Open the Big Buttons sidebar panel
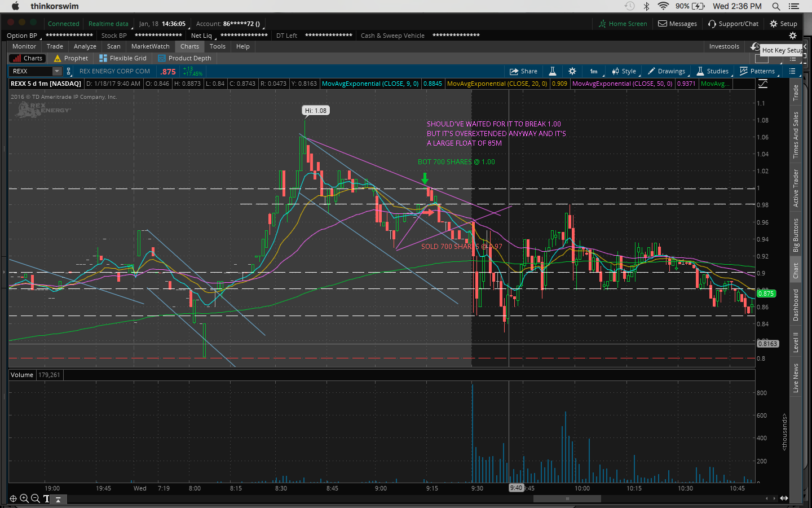The height and width of the screenshot is (508, 812). (x=796, y=235)
